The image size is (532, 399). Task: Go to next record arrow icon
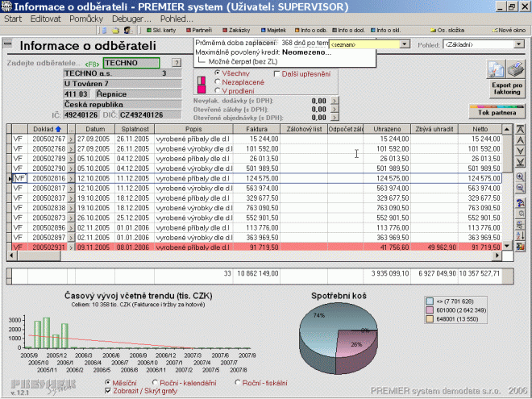[x=520, y=151]
